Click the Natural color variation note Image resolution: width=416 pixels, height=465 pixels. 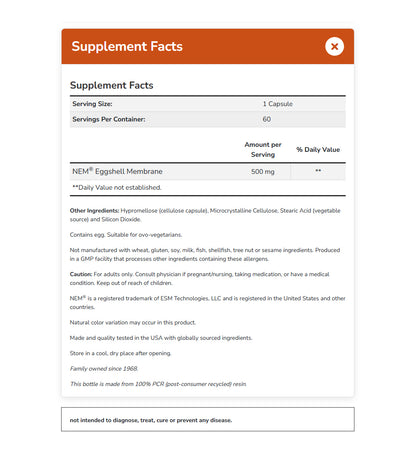pos(133,322)
